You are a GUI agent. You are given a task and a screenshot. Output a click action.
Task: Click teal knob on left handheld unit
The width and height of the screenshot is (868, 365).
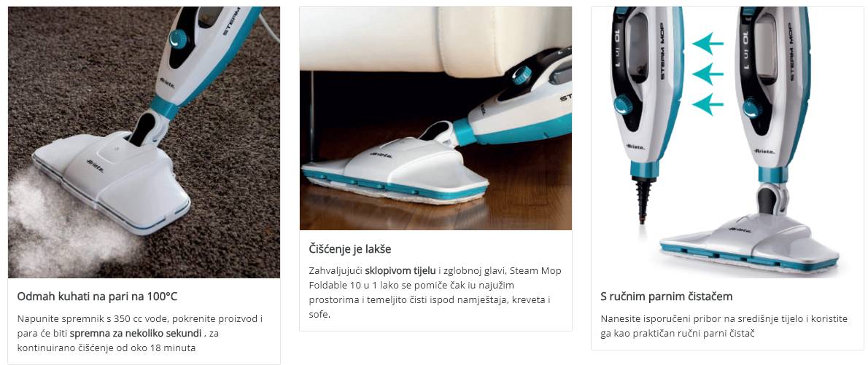[624, 104]
